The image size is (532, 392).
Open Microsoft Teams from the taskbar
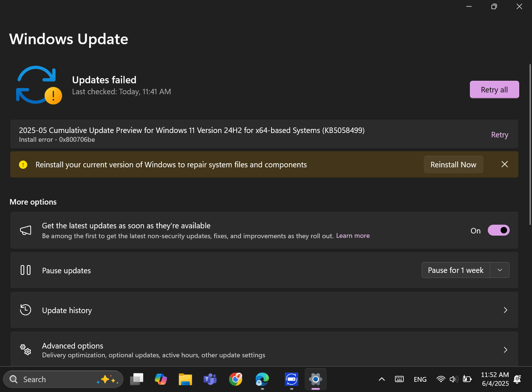pyautogui.click(x=210, y=380)
